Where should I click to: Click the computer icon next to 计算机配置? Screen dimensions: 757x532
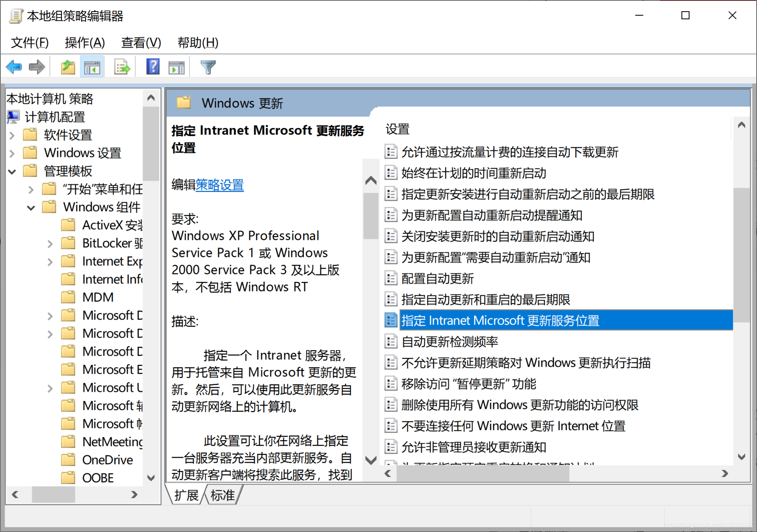click(x=13, y=117)
